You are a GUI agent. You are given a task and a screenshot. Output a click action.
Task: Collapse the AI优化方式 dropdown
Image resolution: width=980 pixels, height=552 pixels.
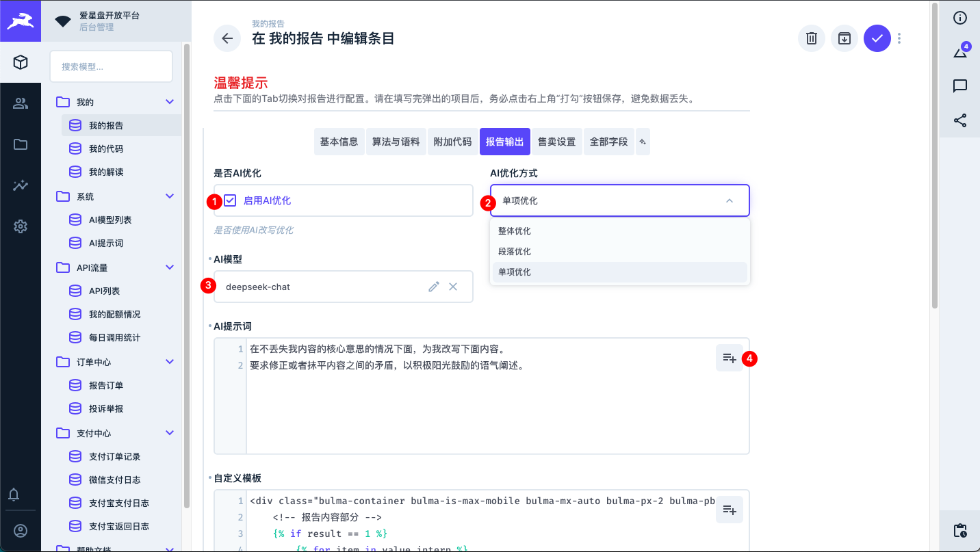point(729,200)
